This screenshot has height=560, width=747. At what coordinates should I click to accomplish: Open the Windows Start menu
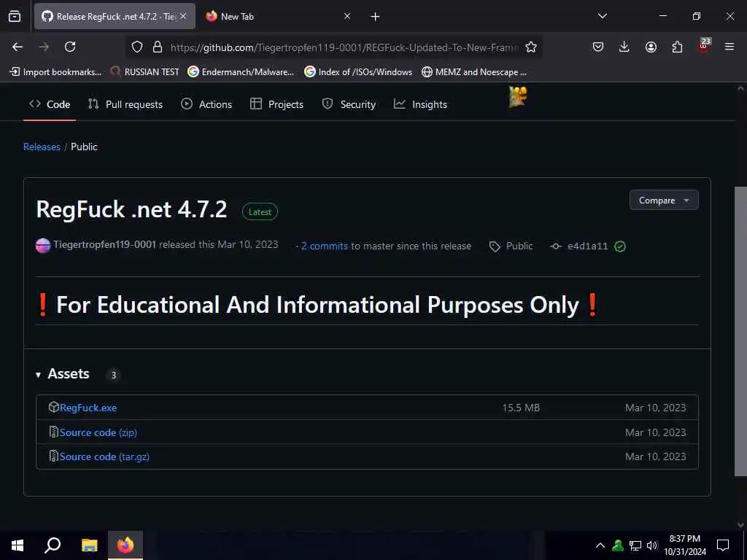(18, 545)
